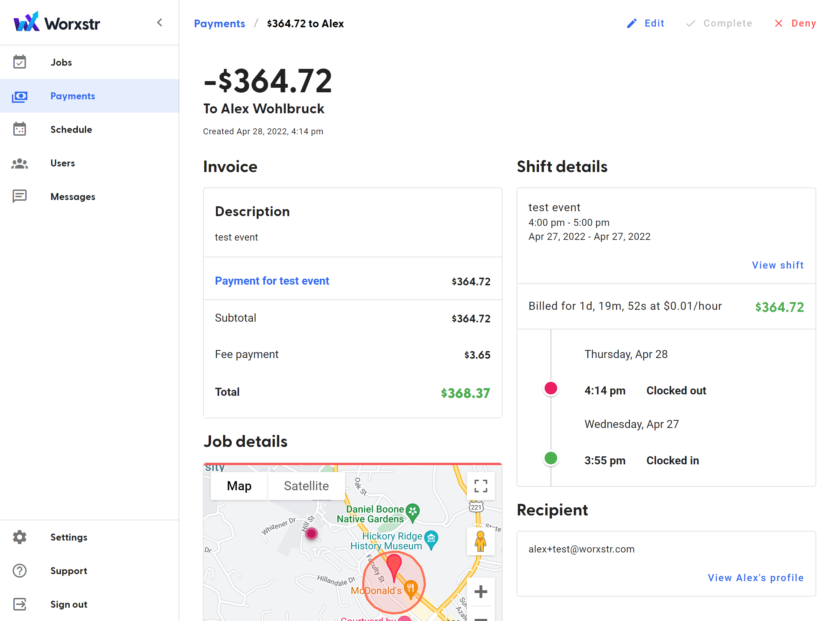Open View shift link
The image size is (840, 621).
click(778, 265)
